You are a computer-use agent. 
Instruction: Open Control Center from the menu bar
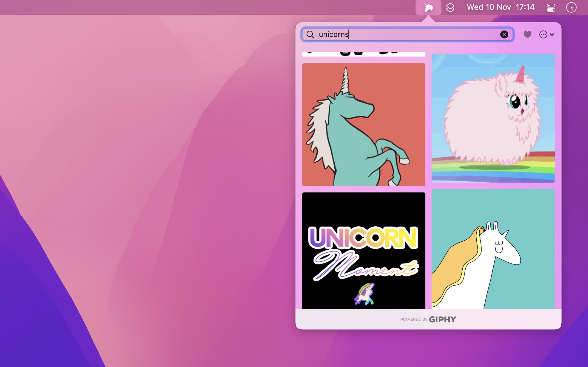point(551,7)
